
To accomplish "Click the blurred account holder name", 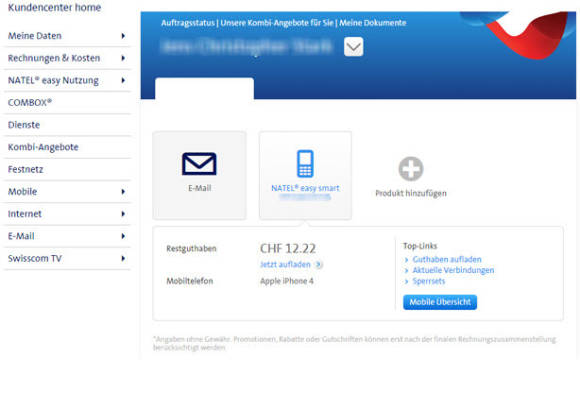I will (247, 47).
